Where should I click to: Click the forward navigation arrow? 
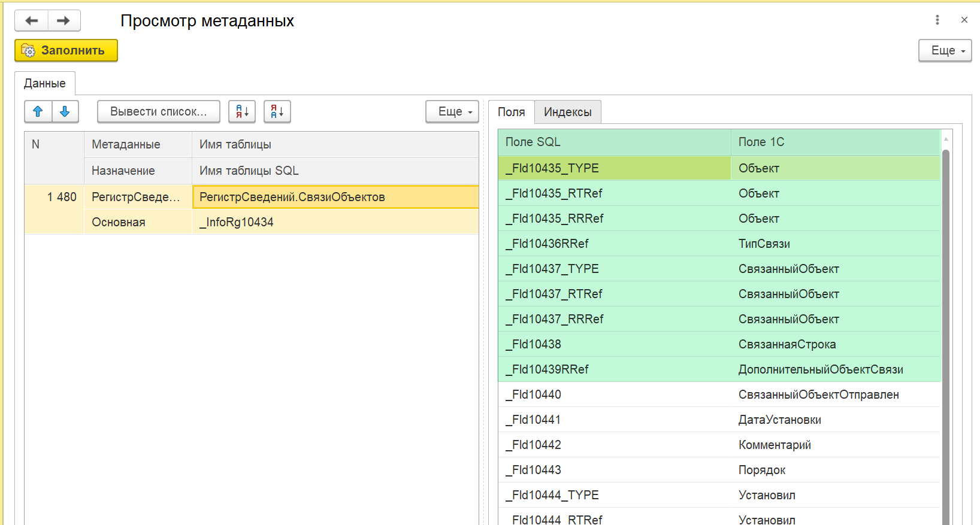63,21
